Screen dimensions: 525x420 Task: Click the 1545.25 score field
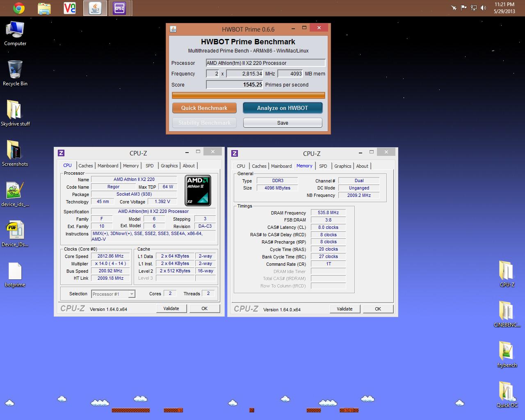pyautogui.click(x=234, y=84)
